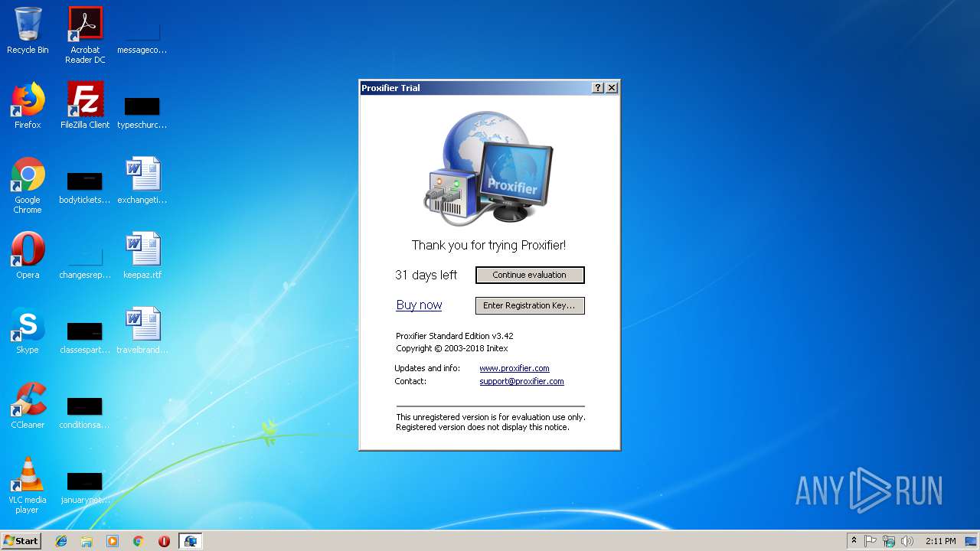Click the Continue evaluation button
This screenshot has width=980, height=551.
[530, 275]
